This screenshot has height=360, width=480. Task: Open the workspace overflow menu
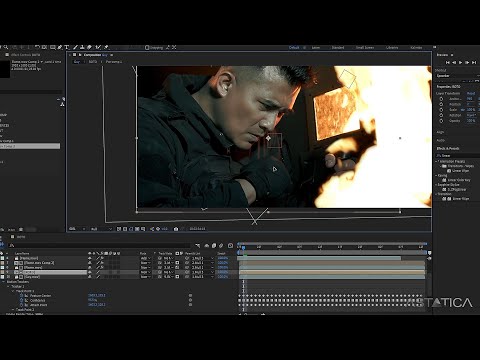coord(434,47)
